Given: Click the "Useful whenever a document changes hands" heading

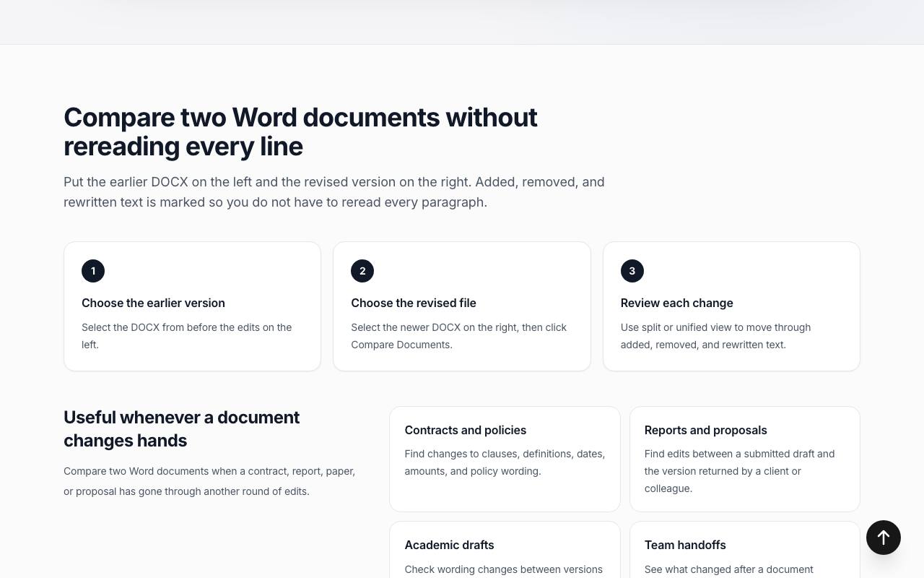Looking at the screenshot, I should point(182,428).
